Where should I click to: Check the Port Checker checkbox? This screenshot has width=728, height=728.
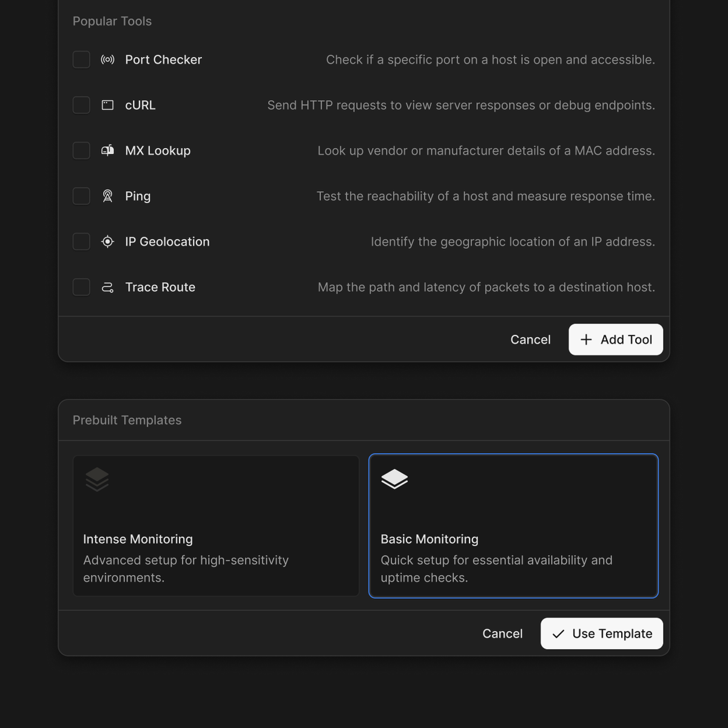coord(81,59)
